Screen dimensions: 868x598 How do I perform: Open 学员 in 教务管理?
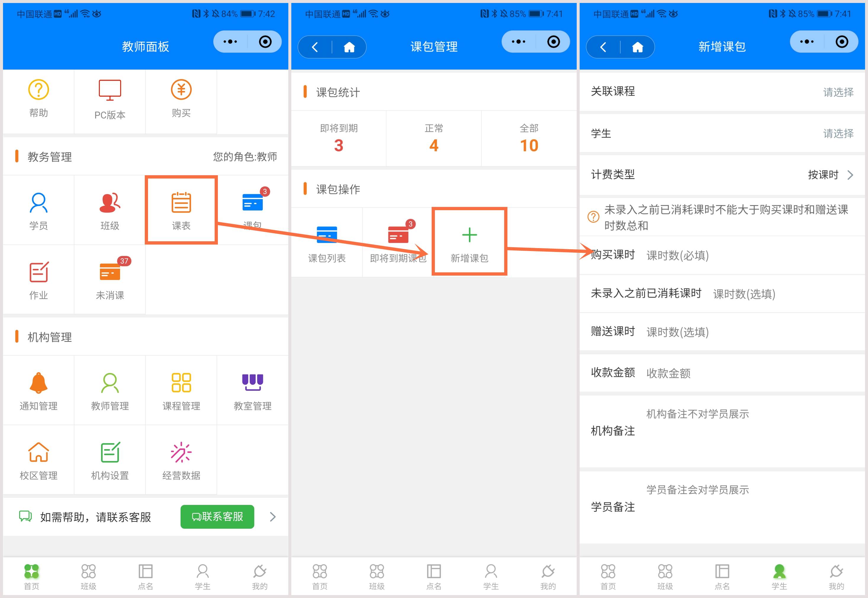38,203
